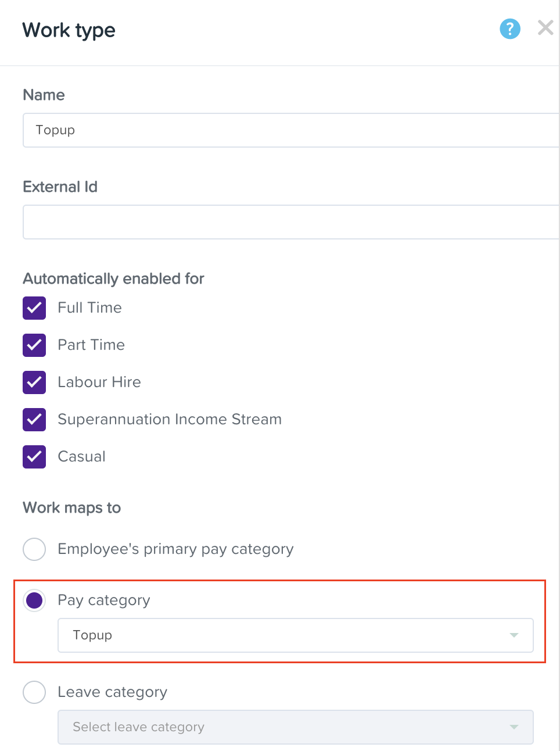
Task: Disable Part Time auto-enablement
Action: pos(34,345)
